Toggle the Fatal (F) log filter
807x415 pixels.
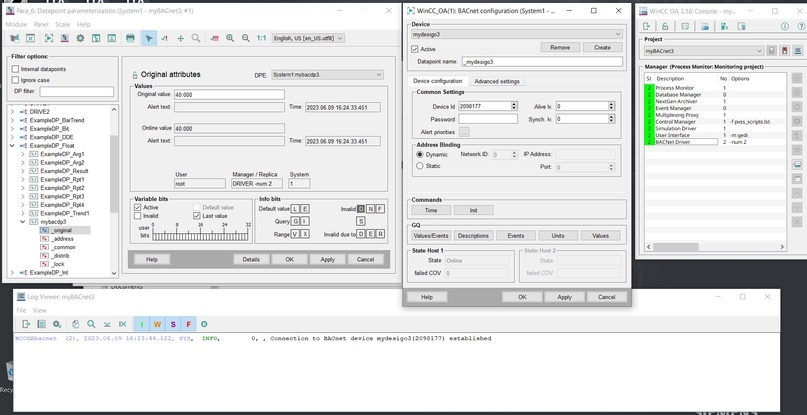[188, 324]
